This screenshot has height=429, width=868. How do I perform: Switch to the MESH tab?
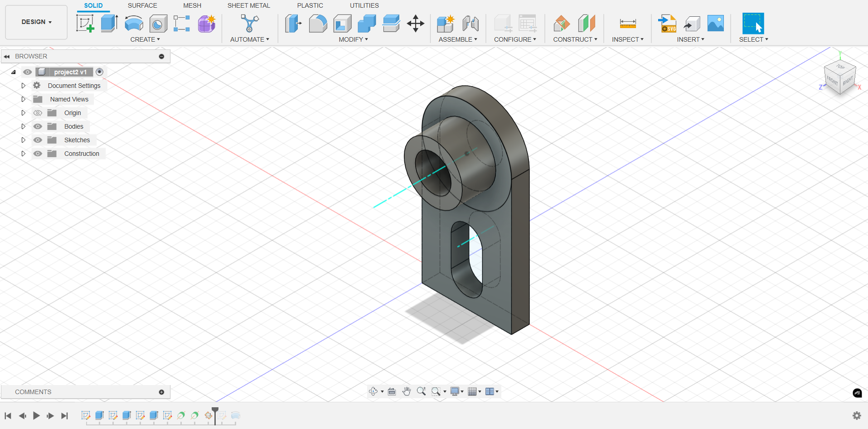192,5
